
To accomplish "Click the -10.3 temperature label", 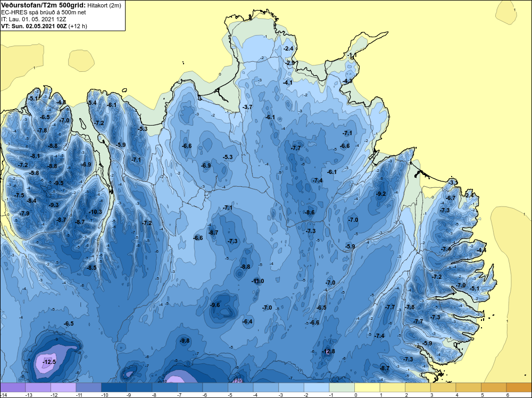I will pos(95,212).
